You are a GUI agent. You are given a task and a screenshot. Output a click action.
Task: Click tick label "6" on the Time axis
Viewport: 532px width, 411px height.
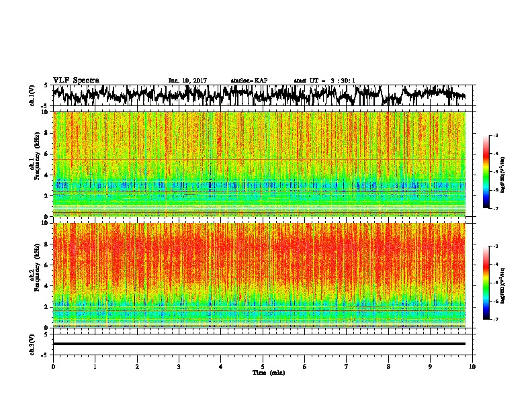pos(305,367)
